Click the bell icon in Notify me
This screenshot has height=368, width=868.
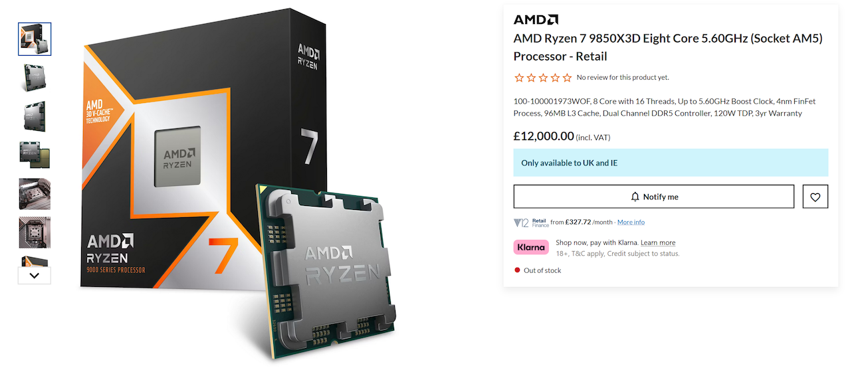(635, 197)
